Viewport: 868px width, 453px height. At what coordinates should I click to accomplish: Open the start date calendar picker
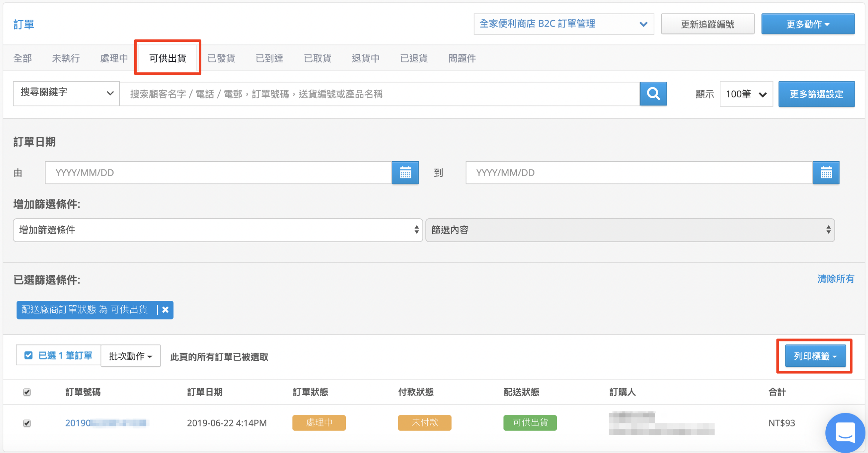[405, 173]
